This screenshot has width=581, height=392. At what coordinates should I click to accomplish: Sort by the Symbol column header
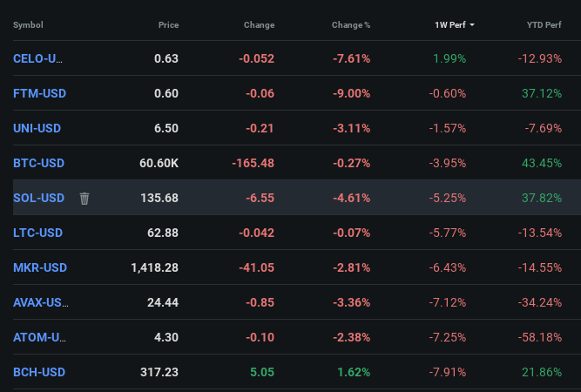coord(28,24)
